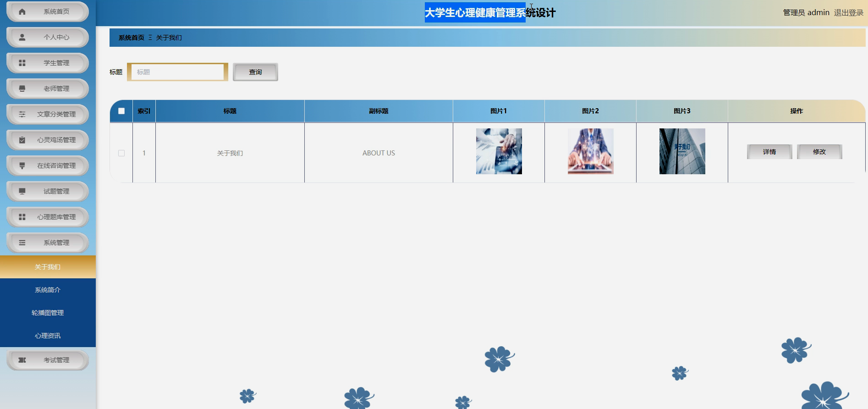Click 修改 to edit the 关于我们 row
The image size is (868, 409).
[819, 152]
